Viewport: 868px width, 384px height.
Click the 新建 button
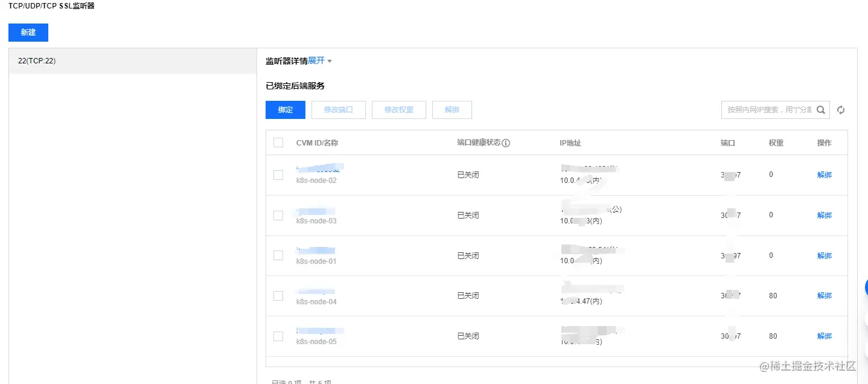28,33
